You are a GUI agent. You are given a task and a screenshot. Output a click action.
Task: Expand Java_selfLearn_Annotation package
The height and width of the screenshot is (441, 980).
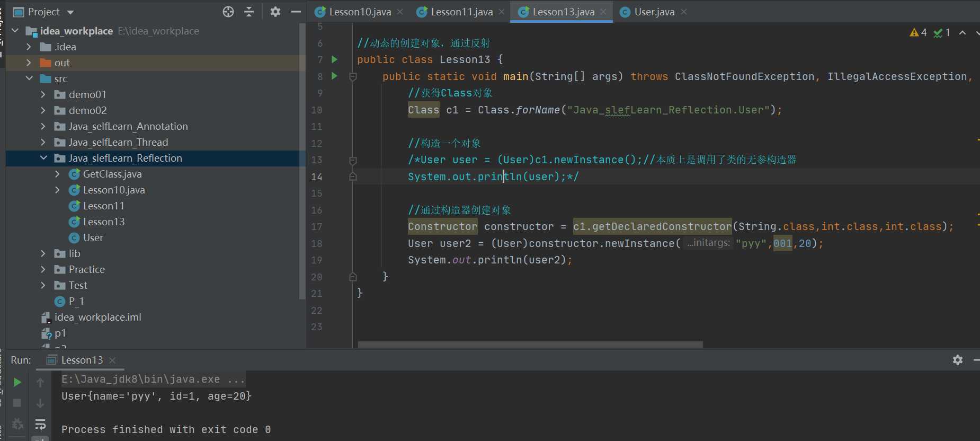pyautogui.click(x=43, y=126)
